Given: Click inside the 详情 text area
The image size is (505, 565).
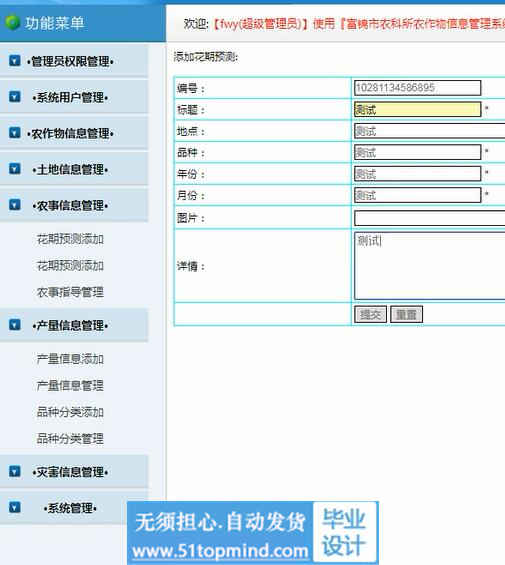Looking at the screenshot, I should tap(430, 266).
